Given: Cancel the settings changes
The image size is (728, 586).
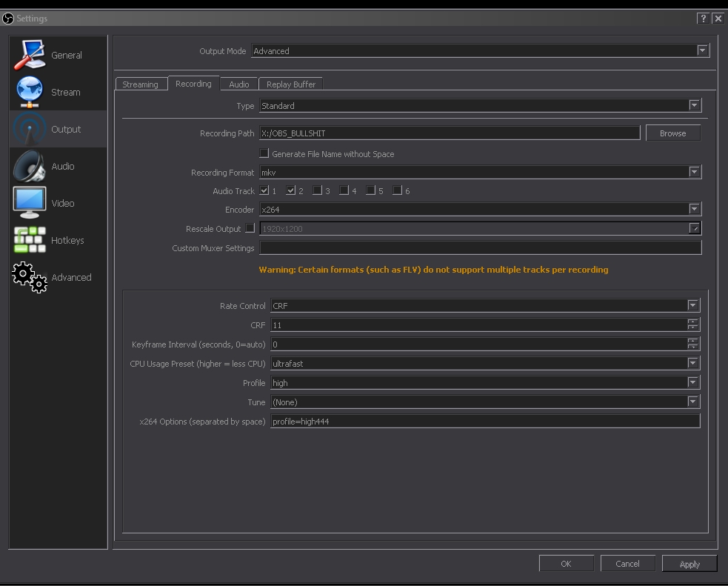Looking at the screenshot, I should 628,564.
